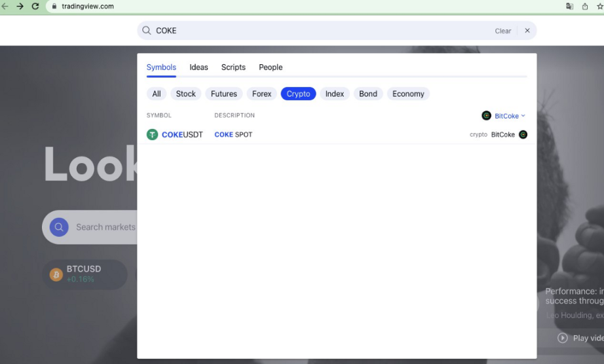Image resolution: width=604 pixels, height=364 pixels.
Task: Select the Economy filter chip
Action: pyautogui.click(x=408, y=94)
